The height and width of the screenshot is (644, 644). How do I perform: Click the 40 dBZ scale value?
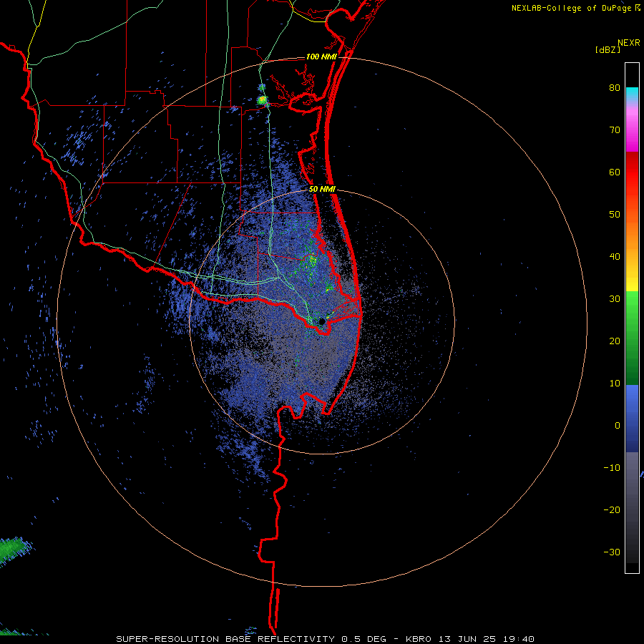615,257
